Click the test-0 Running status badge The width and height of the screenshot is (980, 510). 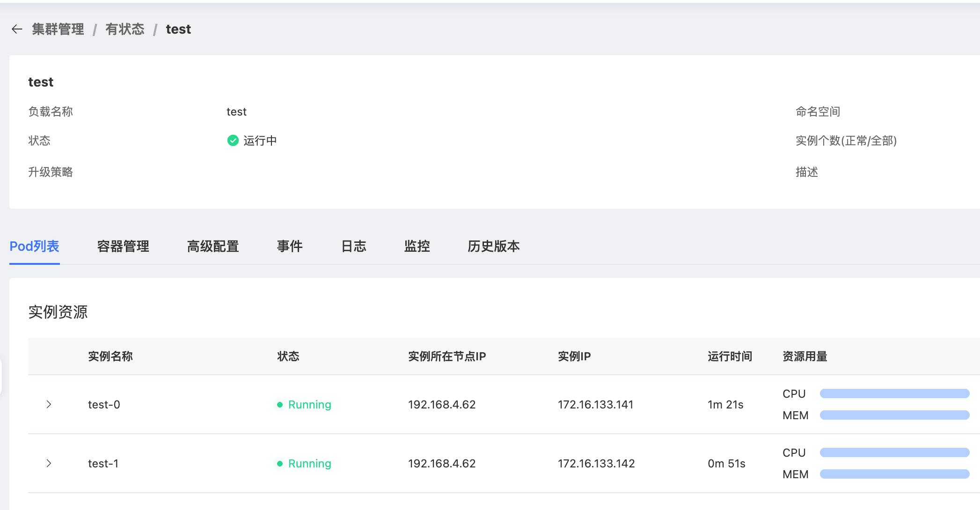click(x=304, y=404)
